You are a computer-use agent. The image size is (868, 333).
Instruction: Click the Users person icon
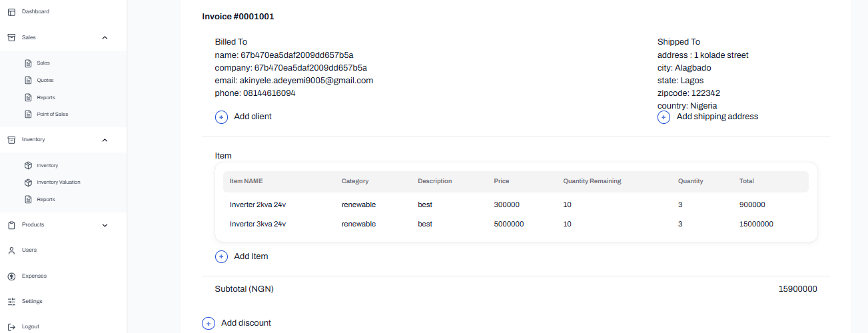pyautogui.click(x=11, y=250)
